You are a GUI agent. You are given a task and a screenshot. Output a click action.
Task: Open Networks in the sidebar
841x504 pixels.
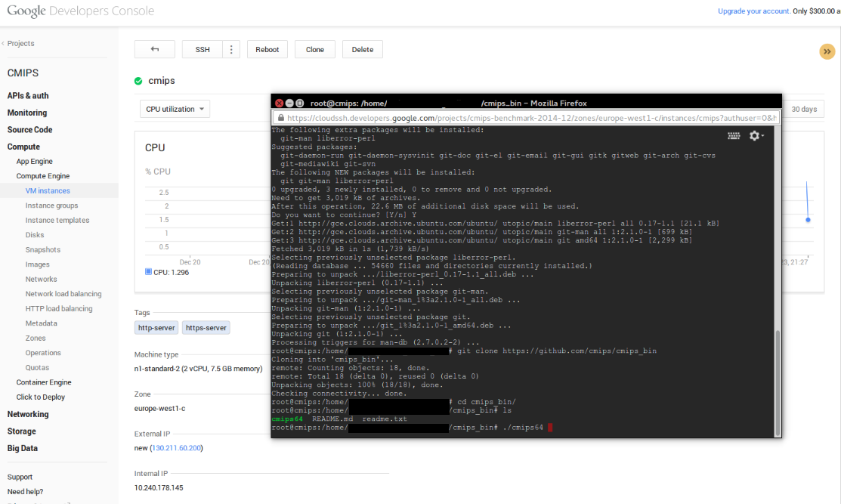pos(42,280)
